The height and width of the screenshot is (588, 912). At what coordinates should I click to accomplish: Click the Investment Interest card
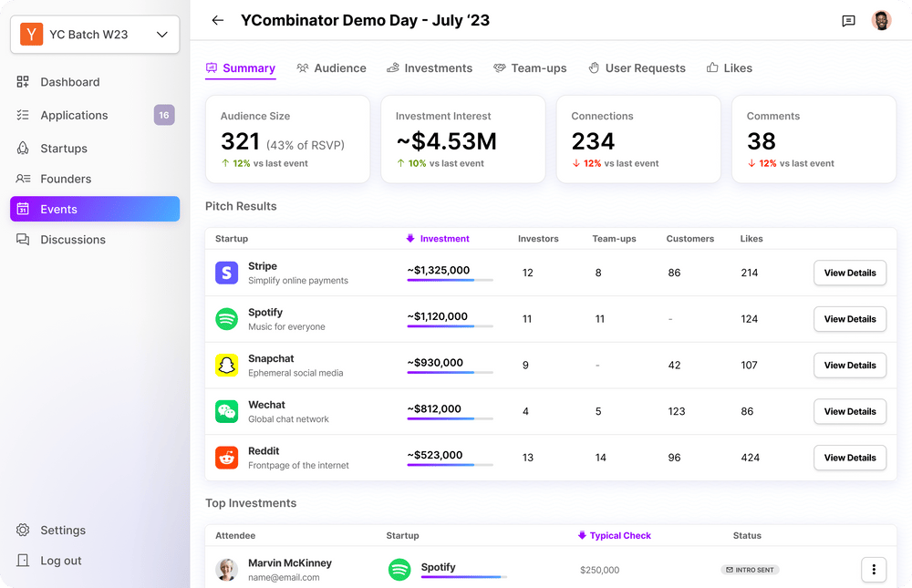pyautogui.click(x=463, y=139)
